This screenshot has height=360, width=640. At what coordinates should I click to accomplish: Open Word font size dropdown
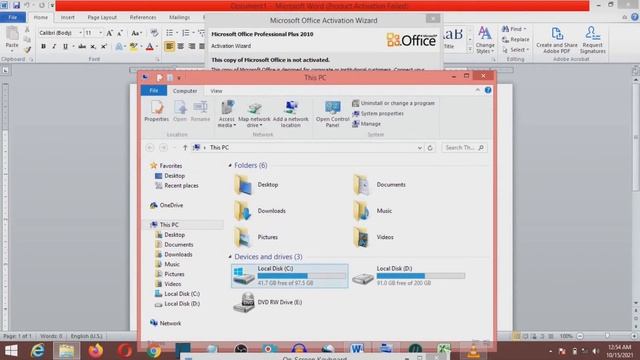[x=100, y=33]
